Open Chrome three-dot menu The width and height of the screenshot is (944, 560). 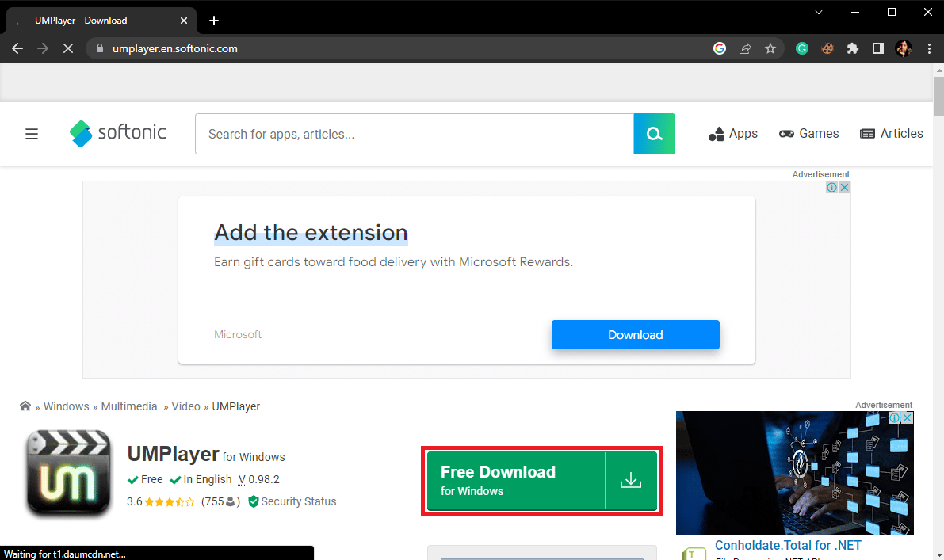(929, 48)
